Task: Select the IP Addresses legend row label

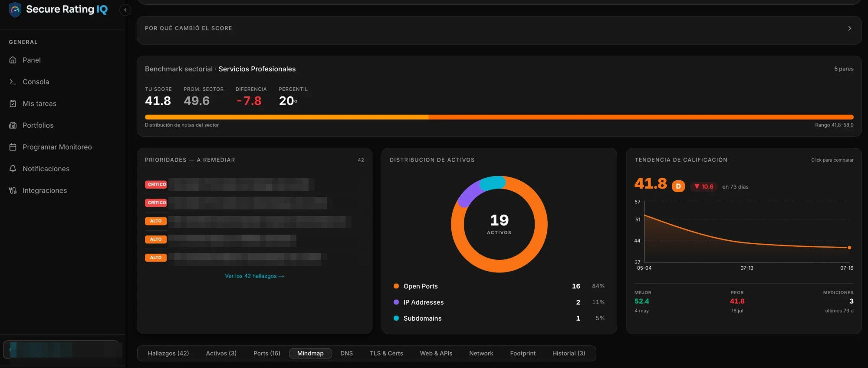Action: [424, 302]
